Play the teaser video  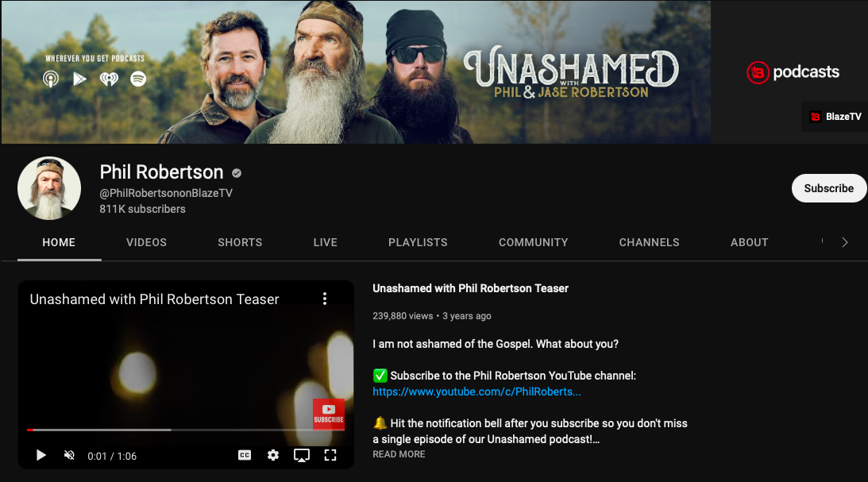tap(41, 456)
